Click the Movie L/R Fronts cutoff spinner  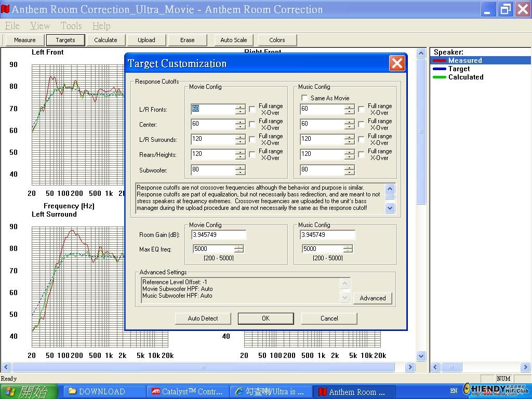pyautogui.click(x=240, y=109)
